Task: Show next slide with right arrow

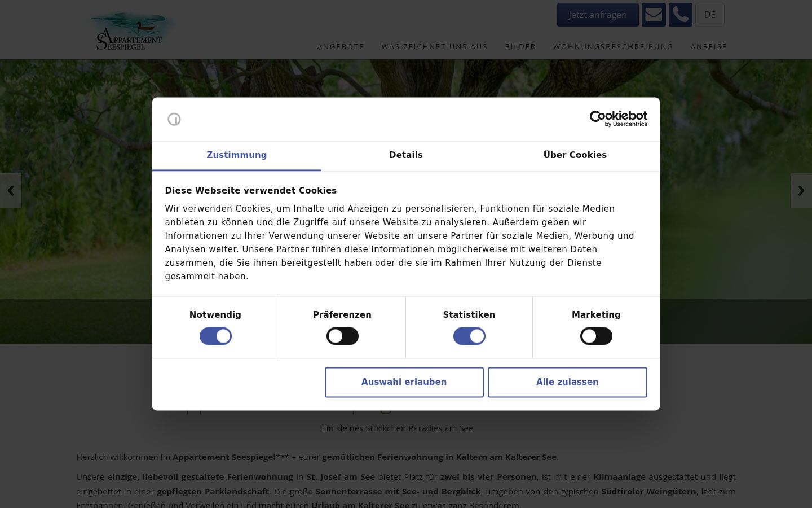Action: (801, 191)
